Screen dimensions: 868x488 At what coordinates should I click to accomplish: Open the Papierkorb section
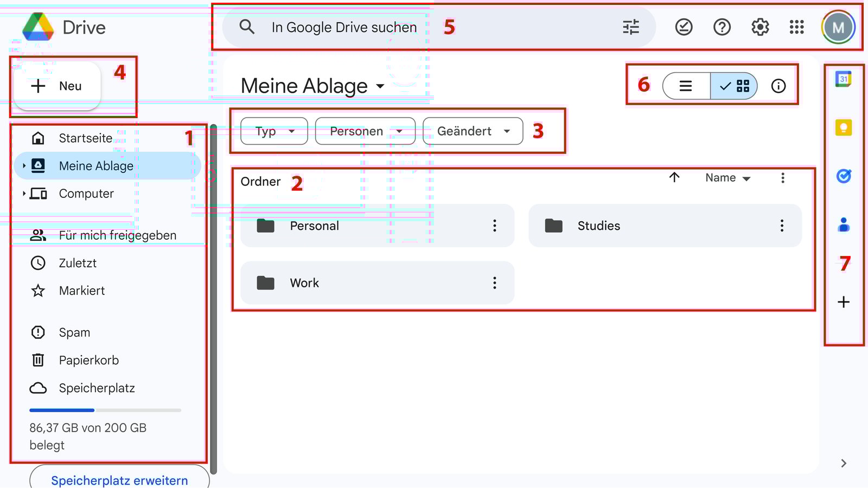tap(90, 360)
